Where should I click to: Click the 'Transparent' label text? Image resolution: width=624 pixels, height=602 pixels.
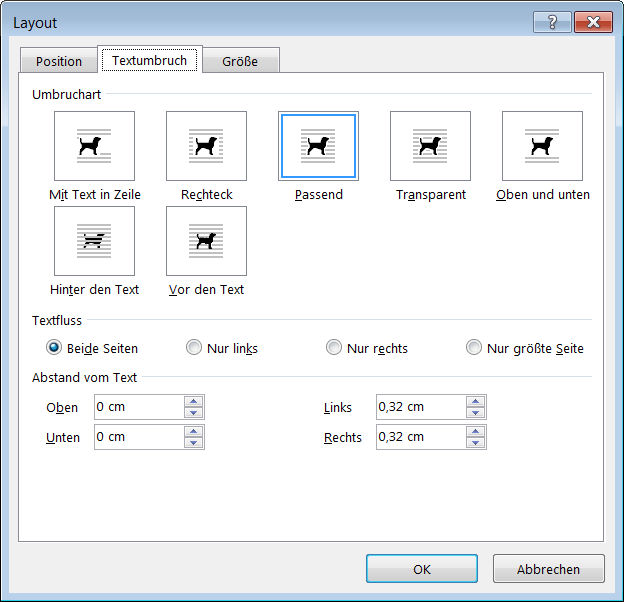click(x=431, y=195)
